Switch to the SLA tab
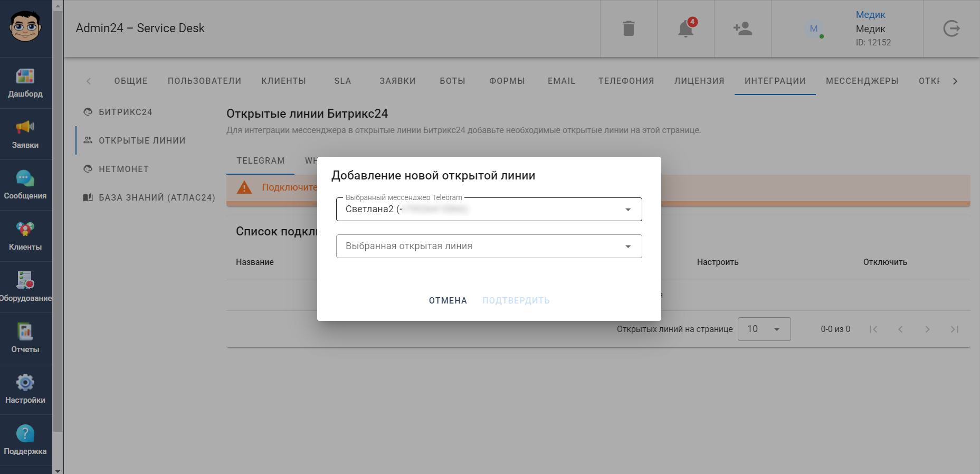 coord(342,81)
